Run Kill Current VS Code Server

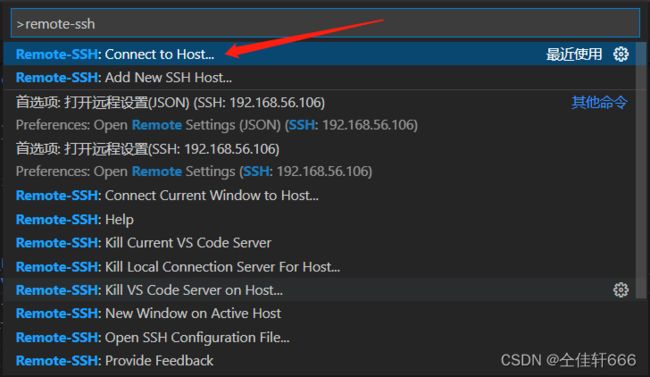pos(319,243)
